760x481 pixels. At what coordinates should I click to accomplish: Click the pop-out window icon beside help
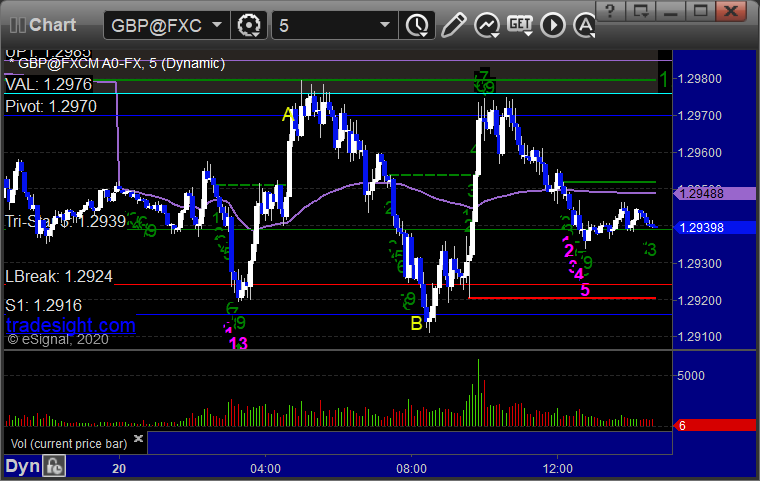click(640, 11)
